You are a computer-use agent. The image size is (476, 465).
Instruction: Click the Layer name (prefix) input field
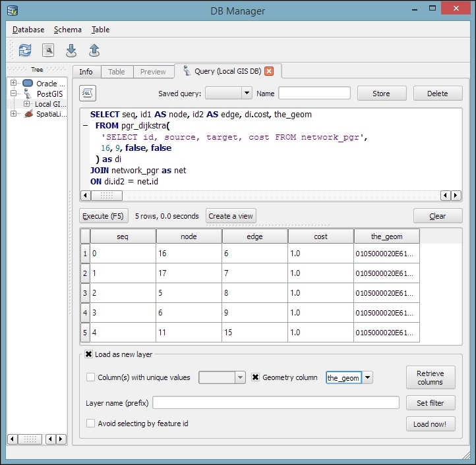[276, 402]
